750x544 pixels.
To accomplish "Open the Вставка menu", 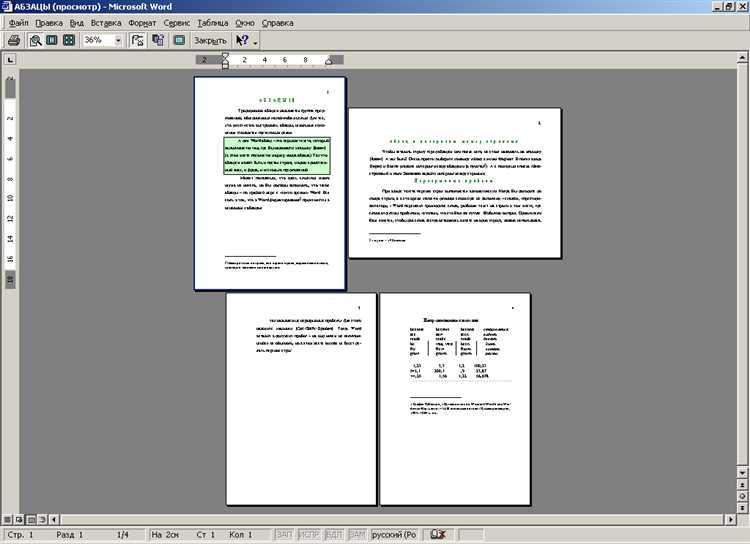I will click(106, 23).
